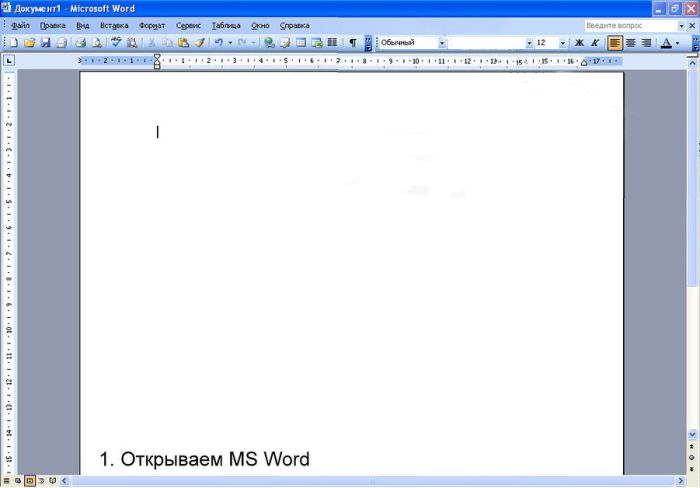Click the font size box showing 12
Image resolution: width=700 pixels, height=488 pixels.
coord(546,43)
